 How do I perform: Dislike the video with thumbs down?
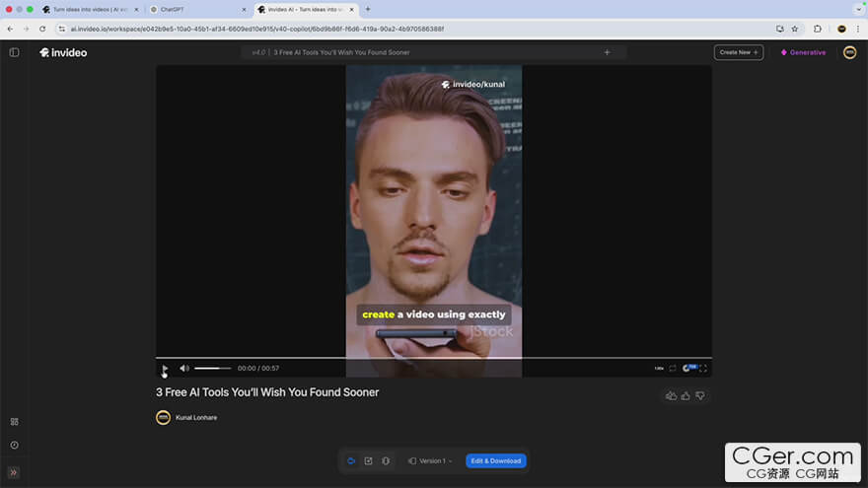tap(700, 395)
